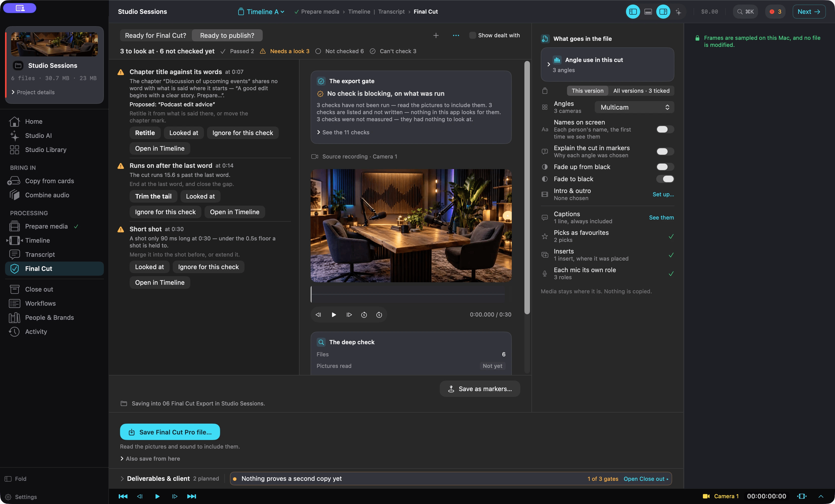Select the Ready for Final Cut? tab
The image size is (835, 504).
[x=155, y=35]
